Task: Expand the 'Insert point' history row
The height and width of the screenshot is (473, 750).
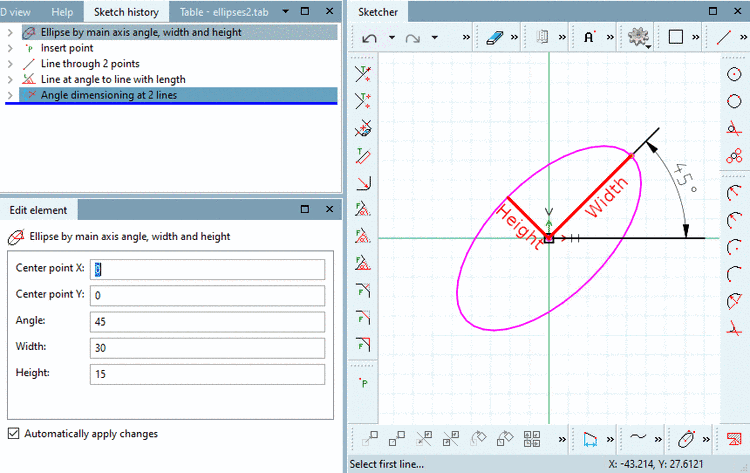Action: point(10,48)
